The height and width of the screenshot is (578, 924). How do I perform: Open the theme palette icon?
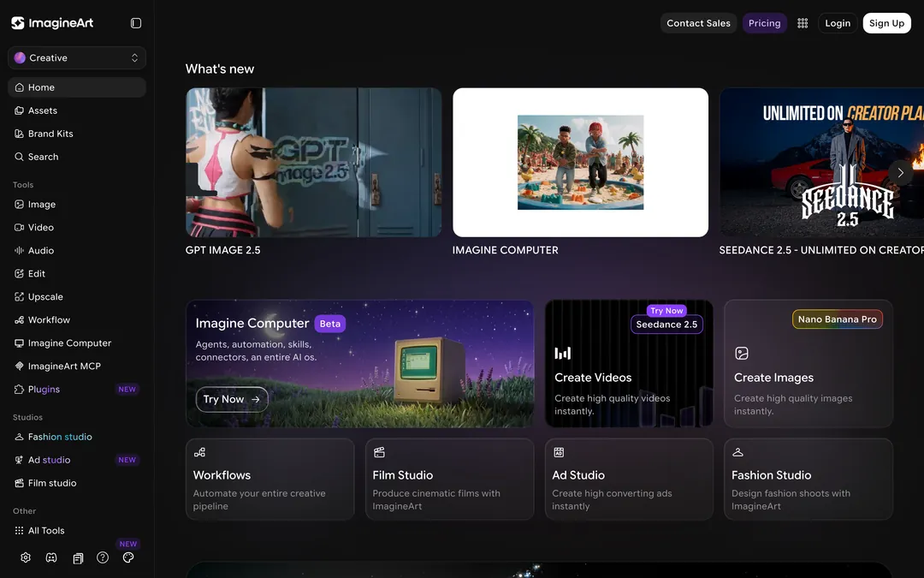(x=128, y=557)
